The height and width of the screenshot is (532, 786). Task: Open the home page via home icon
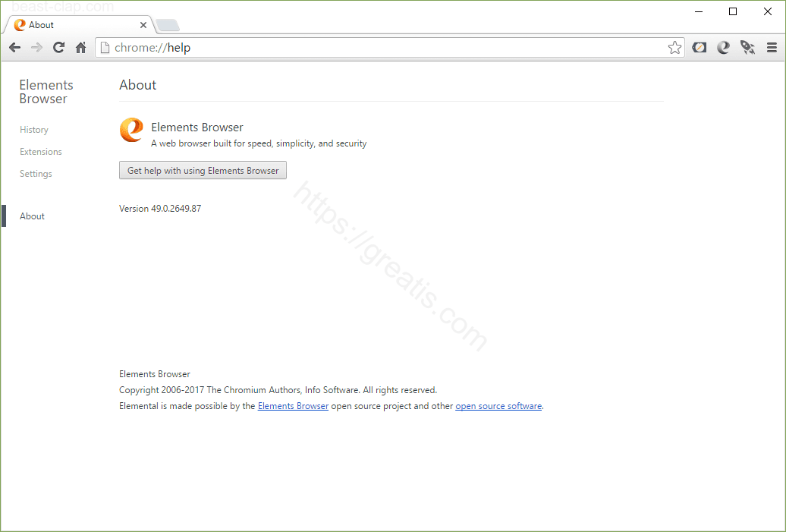coord(80,47)
